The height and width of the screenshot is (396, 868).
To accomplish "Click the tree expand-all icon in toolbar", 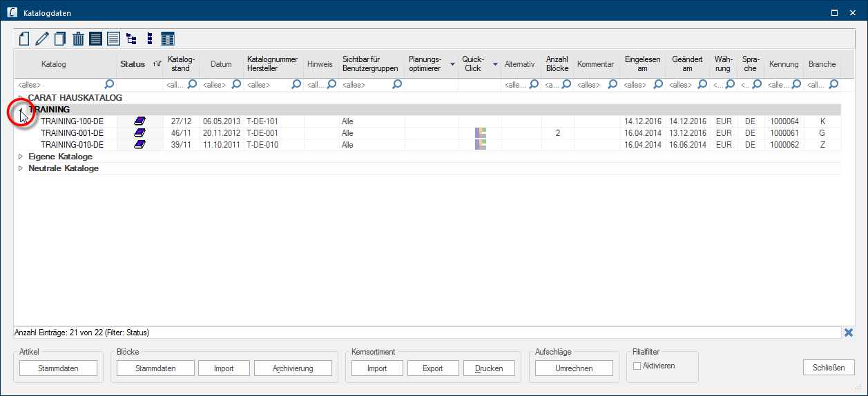I will (x=131, y=39).
